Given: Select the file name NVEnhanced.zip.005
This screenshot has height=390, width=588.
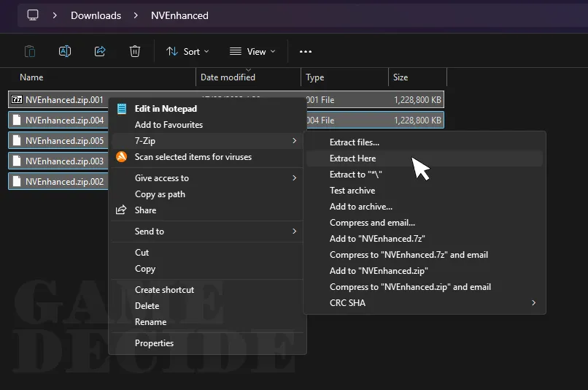Looking at the screenshot, I should pos(64,141).
